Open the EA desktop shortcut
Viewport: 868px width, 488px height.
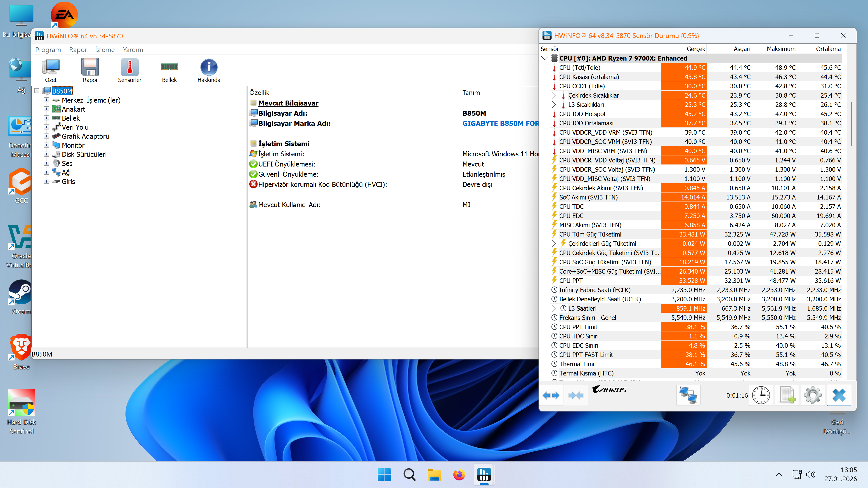(64, 15)
